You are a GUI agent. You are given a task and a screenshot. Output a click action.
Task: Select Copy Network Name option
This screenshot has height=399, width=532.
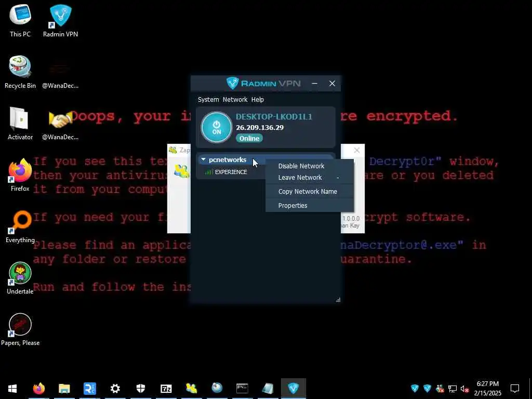point(310,191)
